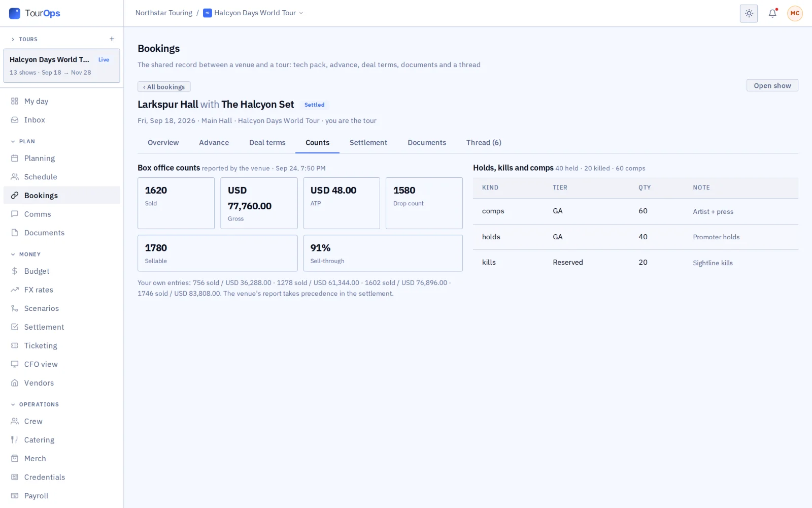Open the Scenarios page
Screen dimensions: 812x508
pos(61,308)
